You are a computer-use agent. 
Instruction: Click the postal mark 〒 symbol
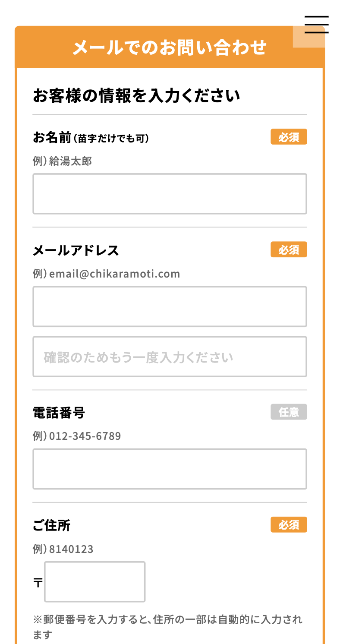pyautogui.click(x=38, y=583)
